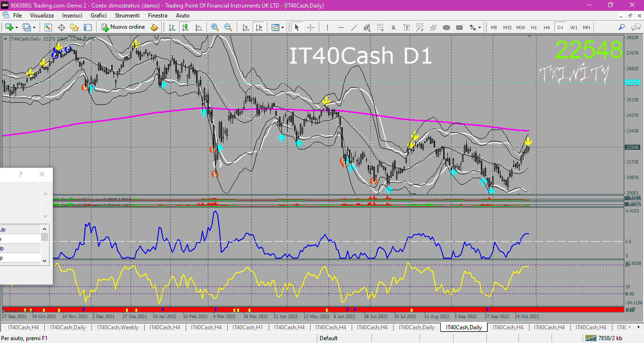Select the ellipse drawing tool
644x343 pixels.
pos(446,27)
